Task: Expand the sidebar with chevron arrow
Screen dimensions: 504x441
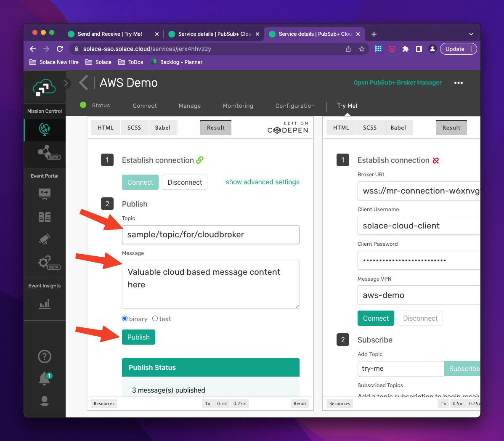Action: click(66, 83)
